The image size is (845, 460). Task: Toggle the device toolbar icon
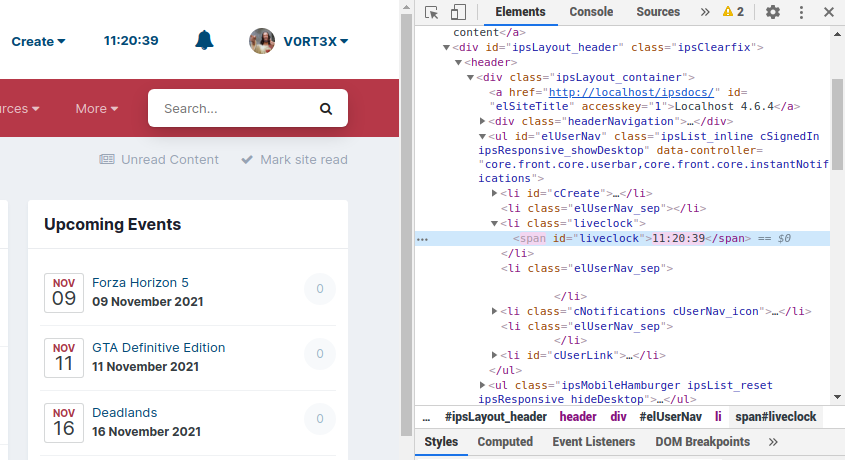coord(458,12)
